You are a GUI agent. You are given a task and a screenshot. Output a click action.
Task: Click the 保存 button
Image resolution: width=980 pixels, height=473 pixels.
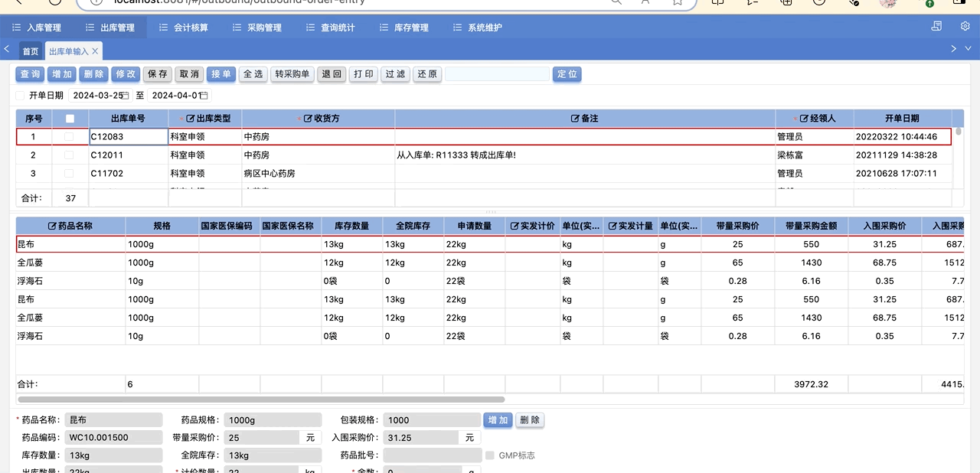coord(158,74)
